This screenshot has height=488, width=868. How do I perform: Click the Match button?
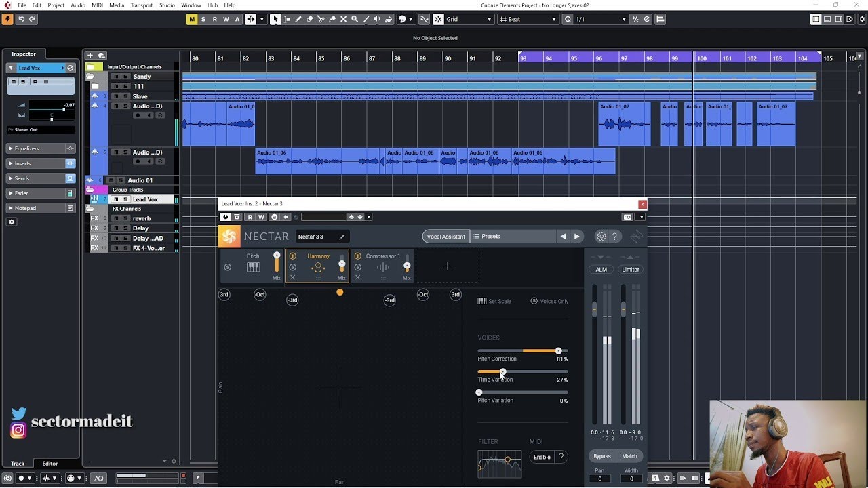click(x=630, y=456)
